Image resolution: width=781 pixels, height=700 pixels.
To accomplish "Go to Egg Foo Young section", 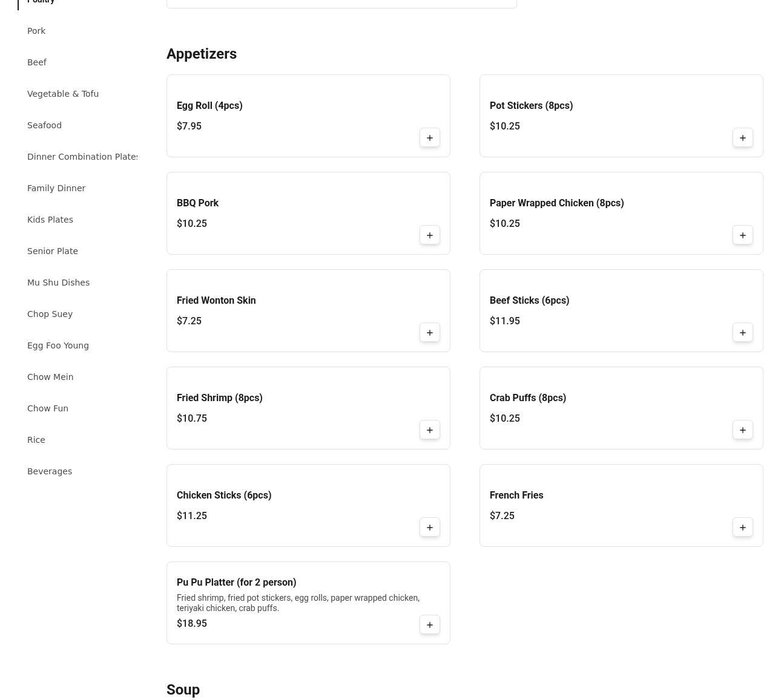I will 58,345.
